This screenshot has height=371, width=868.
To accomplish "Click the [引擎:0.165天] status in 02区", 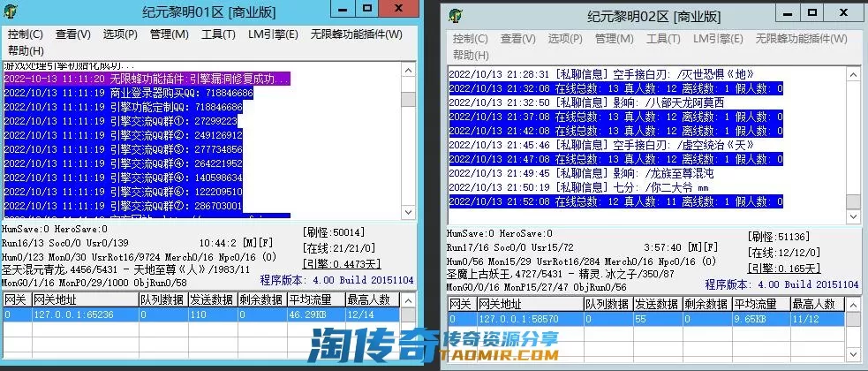I will coord(783,269).
